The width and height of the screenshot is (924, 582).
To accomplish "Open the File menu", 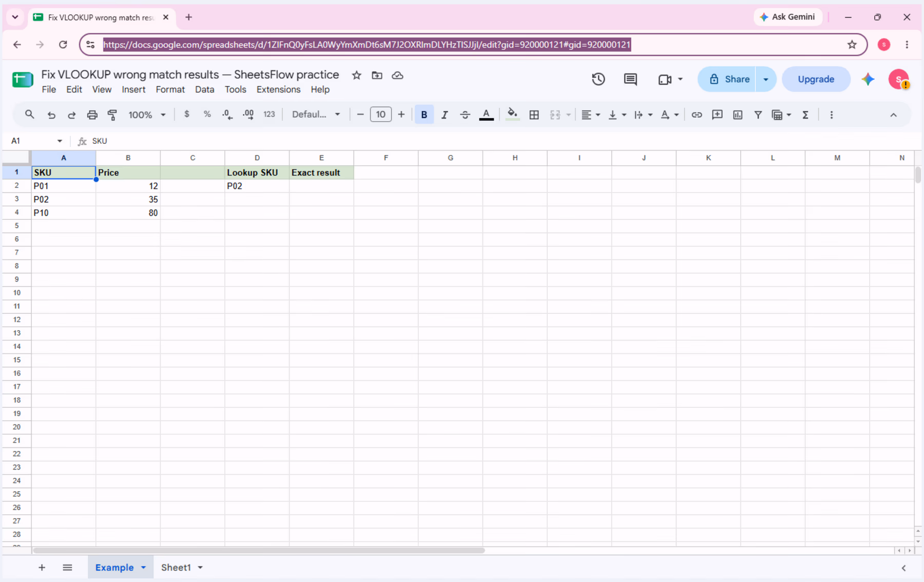I will tap(49, 89).
